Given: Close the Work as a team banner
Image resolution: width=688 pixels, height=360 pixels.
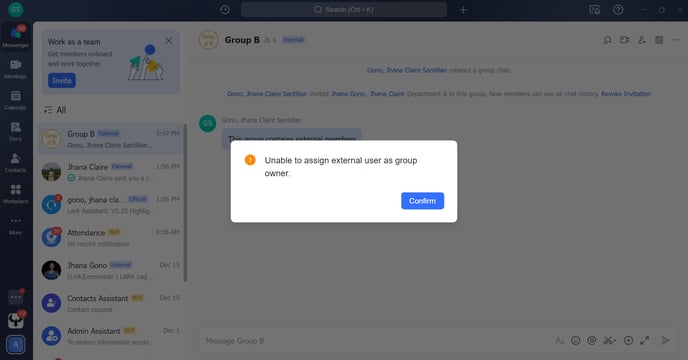Looking at the screenshot, I should 168,41.
